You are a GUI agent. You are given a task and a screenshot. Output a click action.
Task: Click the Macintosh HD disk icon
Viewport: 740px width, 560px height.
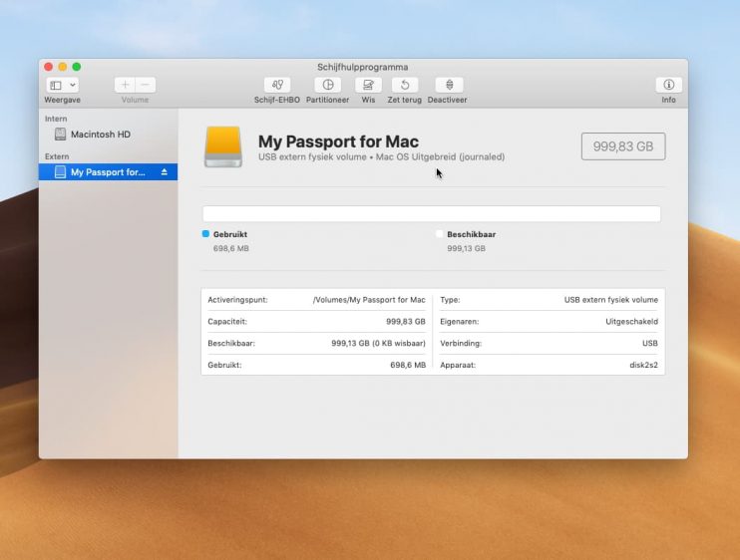(x=60, y=135)
